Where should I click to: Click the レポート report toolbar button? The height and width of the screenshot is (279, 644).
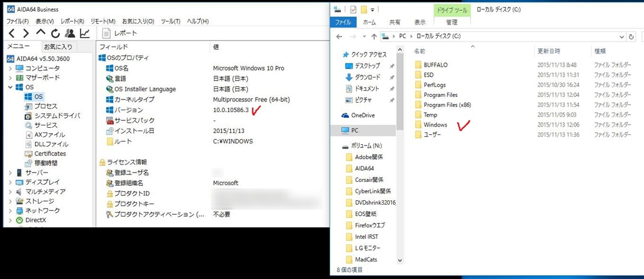click(x=119, y=33)
